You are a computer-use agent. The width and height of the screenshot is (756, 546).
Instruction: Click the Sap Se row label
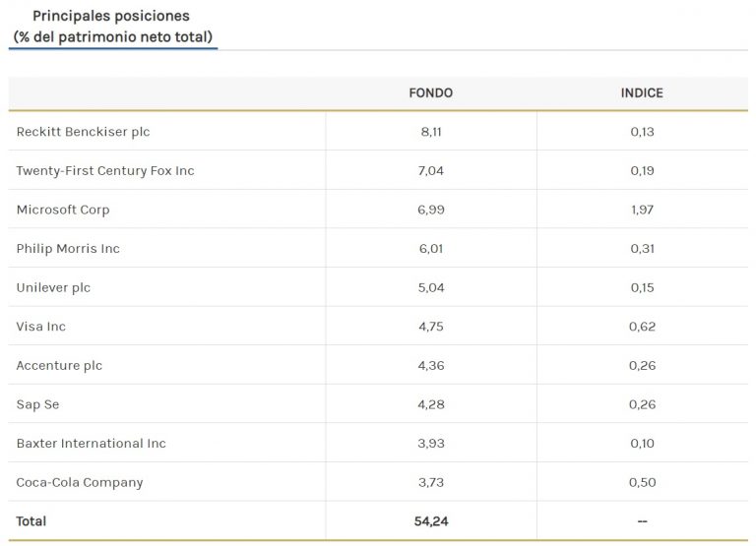[37, 404]
